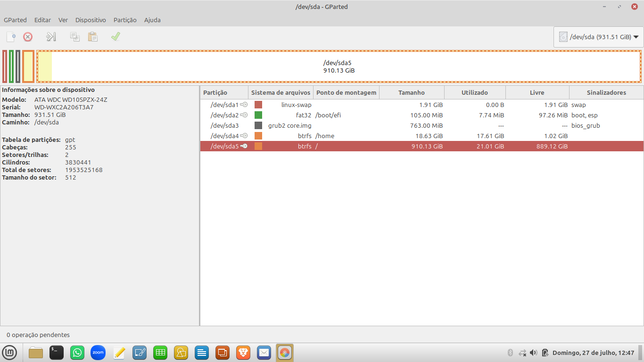Open the Files folder icon in taskbar
The width and height of the screenshot is (644, 362).
coord(36,352)
